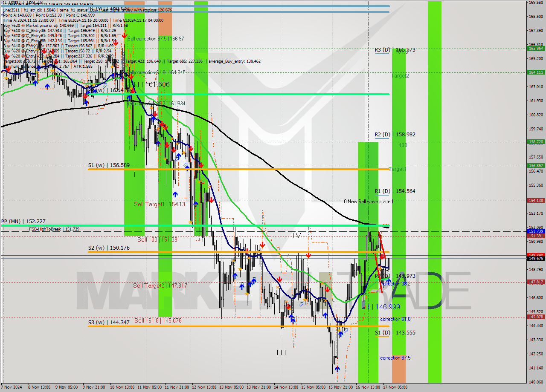Click the R3 (D) 165.573 resistance label
The height and width of the screenshot is (392, 546).
point(395,50)
